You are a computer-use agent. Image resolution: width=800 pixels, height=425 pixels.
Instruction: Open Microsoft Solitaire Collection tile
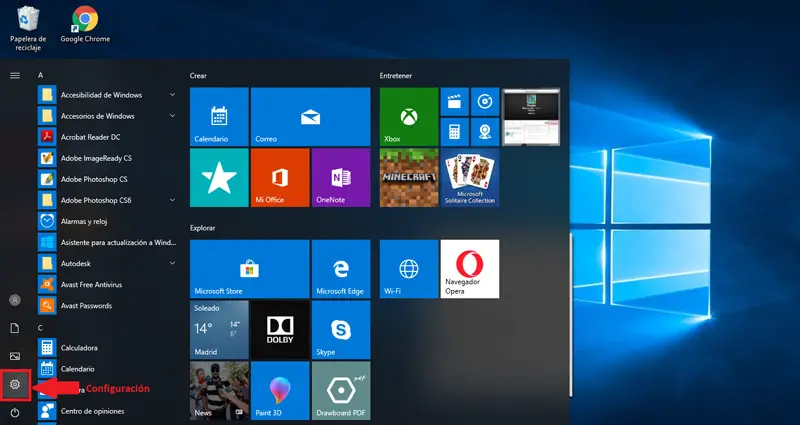click(x=470, y=178)
